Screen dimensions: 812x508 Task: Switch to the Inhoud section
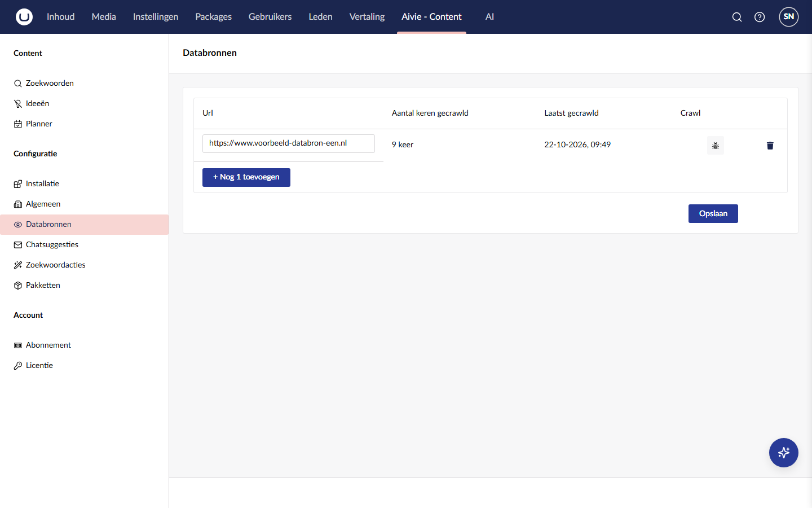tap(61, 17)
